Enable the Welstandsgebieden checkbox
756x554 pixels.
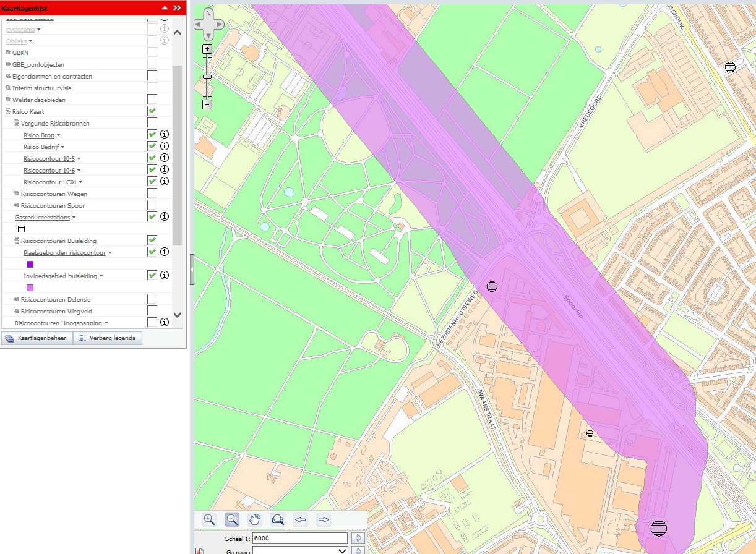(152, 99)
